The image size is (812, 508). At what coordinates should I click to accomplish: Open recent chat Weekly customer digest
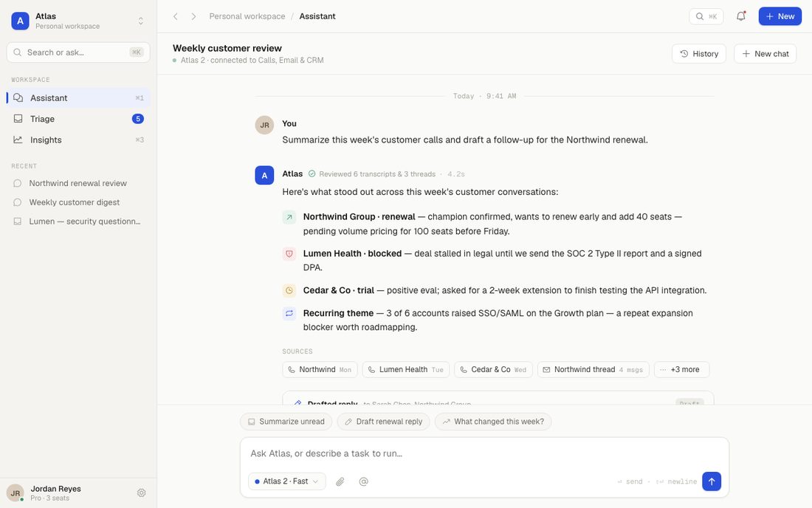pos(78,202)
